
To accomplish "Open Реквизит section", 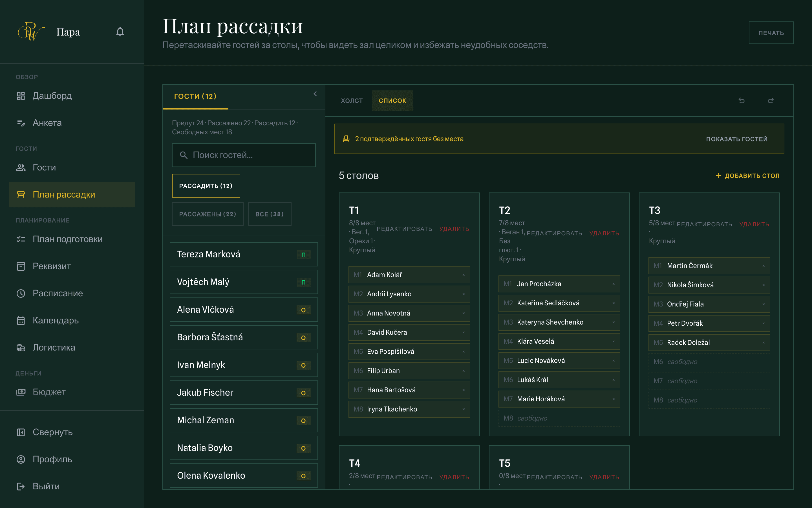I will point(72,266).
